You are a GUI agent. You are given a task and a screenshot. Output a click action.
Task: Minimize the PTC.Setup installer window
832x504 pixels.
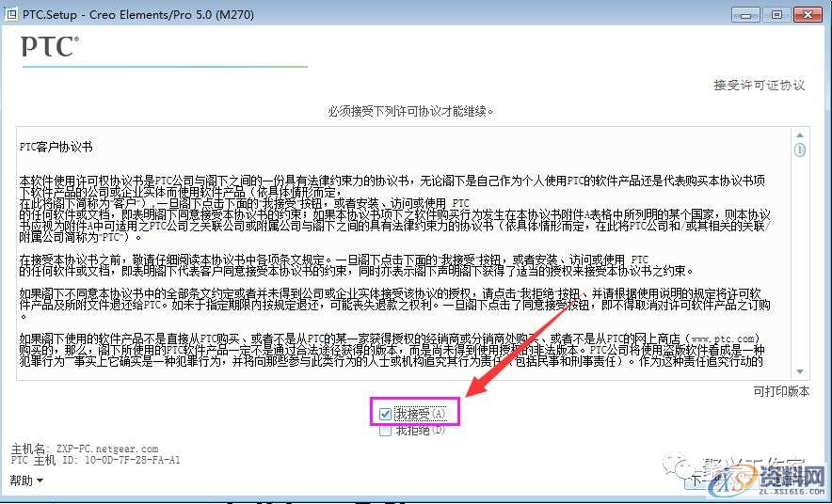tap(745, 15)
